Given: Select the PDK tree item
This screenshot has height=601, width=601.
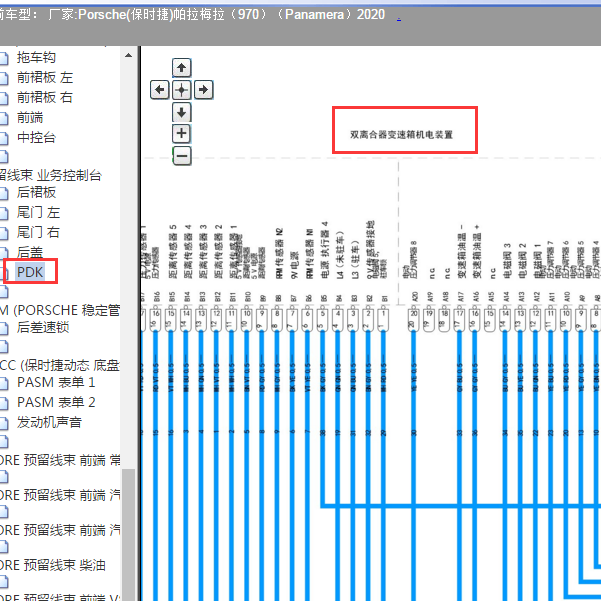Looking at the screenshot, I should click(30, 272).
